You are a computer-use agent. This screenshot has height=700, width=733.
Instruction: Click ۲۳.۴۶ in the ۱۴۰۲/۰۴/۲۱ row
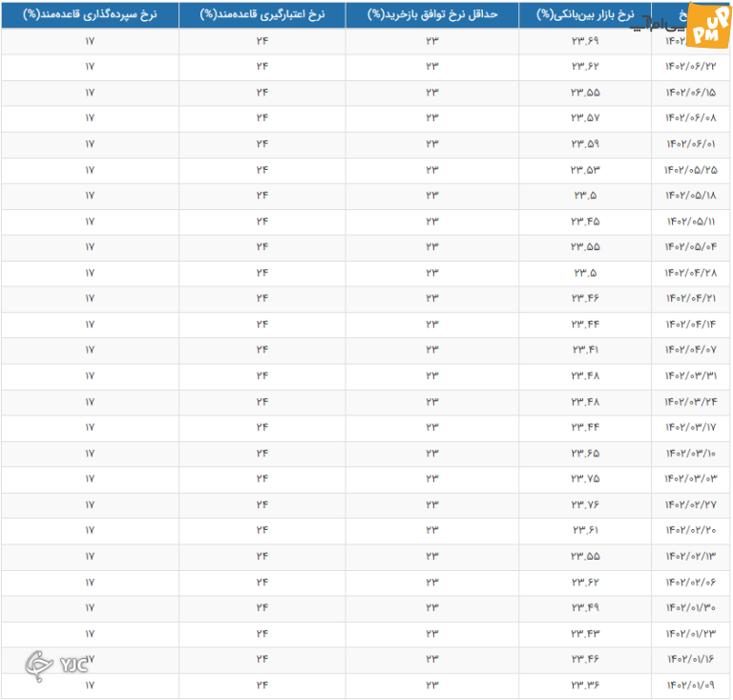(585, 298)
